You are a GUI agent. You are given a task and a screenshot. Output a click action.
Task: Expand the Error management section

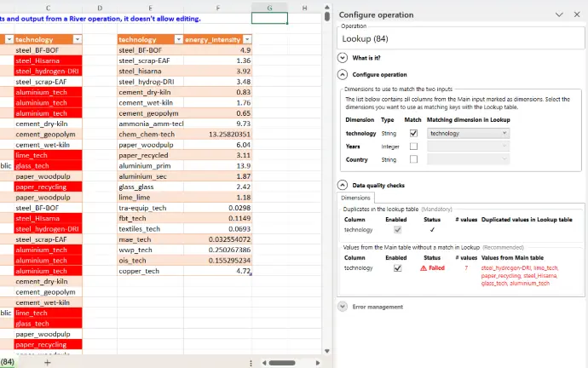click(x=343, y=306)
